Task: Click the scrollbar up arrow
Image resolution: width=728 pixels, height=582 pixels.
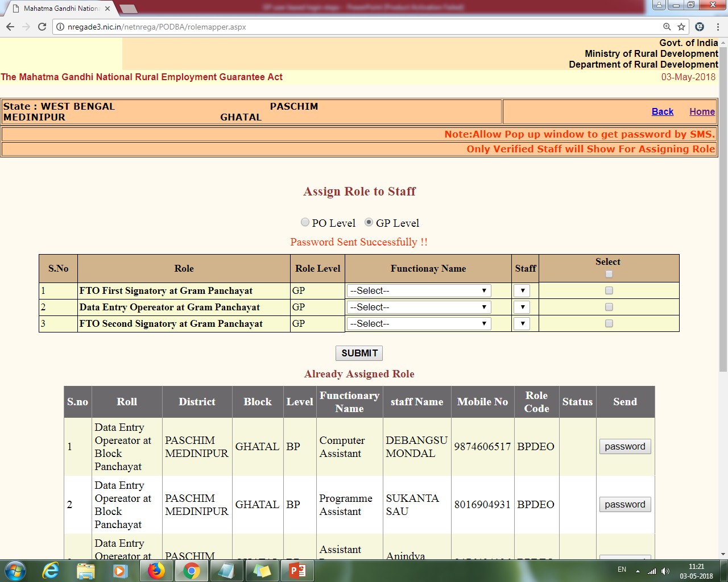Action: tap(723, 43)
